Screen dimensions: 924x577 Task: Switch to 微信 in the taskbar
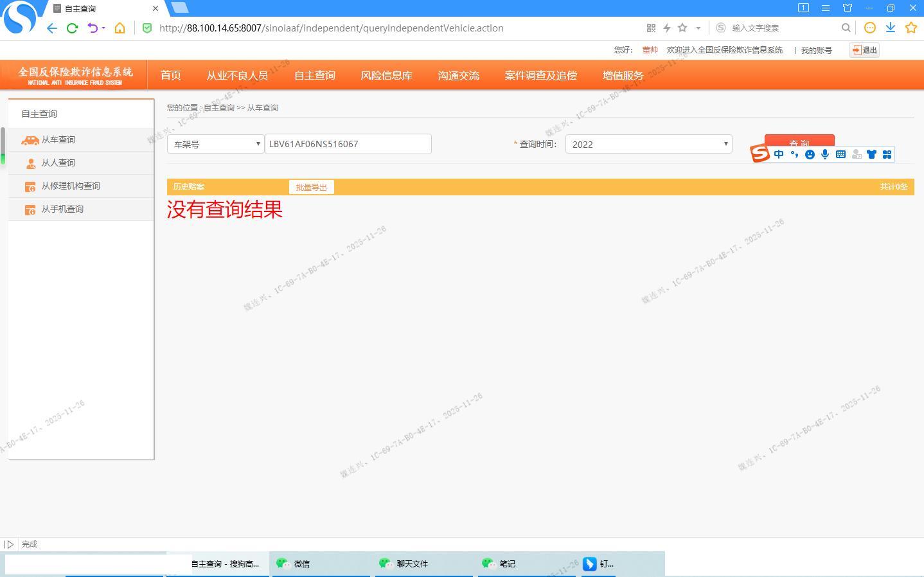301,564
